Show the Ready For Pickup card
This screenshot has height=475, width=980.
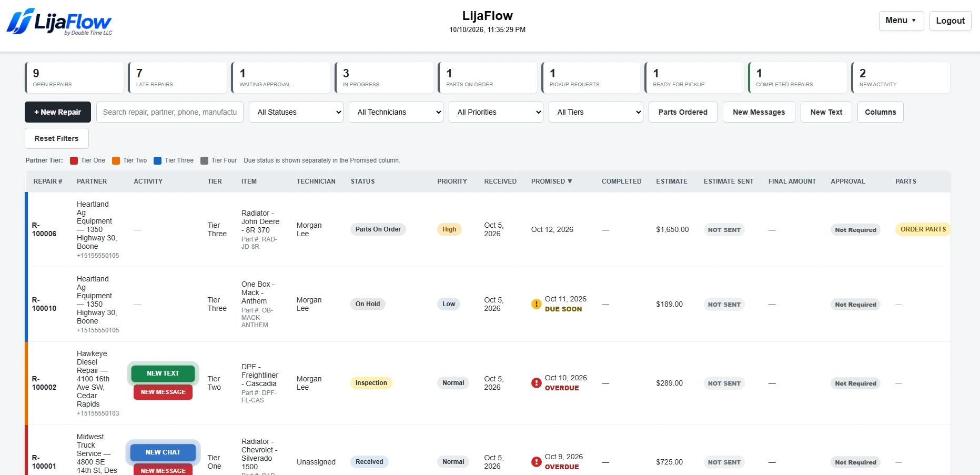694,78
